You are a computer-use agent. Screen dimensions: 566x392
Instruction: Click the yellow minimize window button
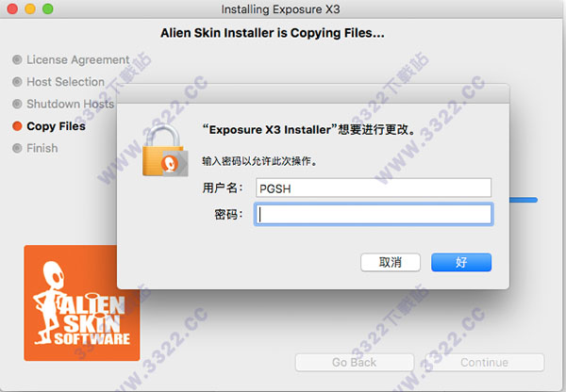click(x=30, y=8)
